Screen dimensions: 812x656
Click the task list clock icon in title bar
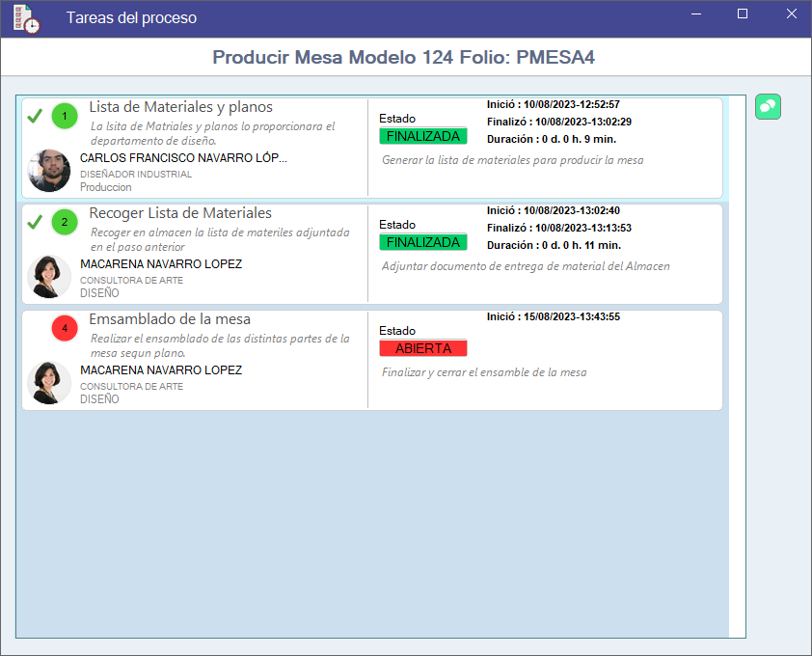26,19
